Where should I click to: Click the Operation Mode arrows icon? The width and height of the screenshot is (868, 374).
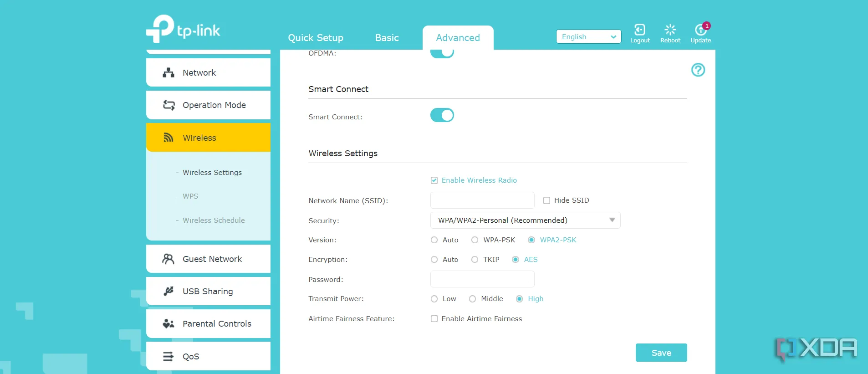pyautogui.click(x=168, y=105)
